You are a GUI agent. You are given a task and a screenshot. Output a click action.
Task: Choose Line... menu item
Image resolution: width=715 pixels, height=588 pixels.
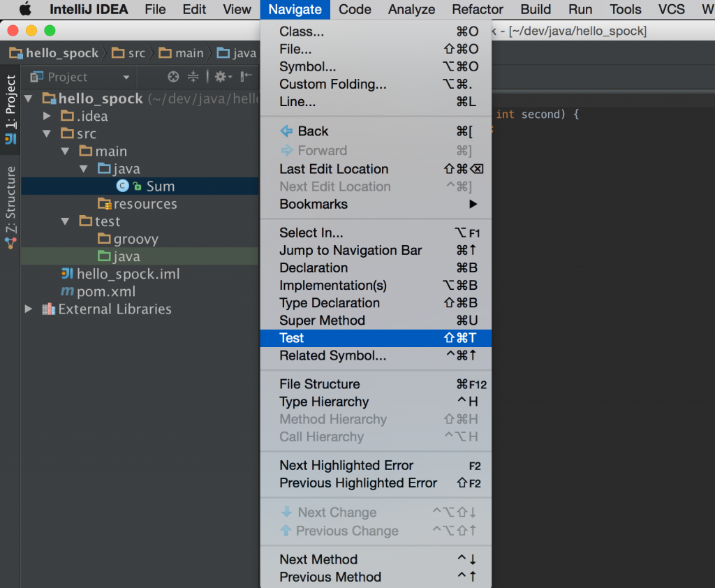coord(376,102)
